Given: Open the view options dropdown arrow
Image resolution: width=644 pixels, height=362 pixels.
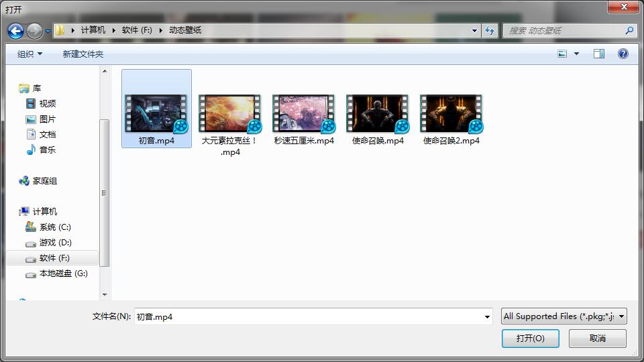Looking at the screenshot, I should tap(577, 54).
